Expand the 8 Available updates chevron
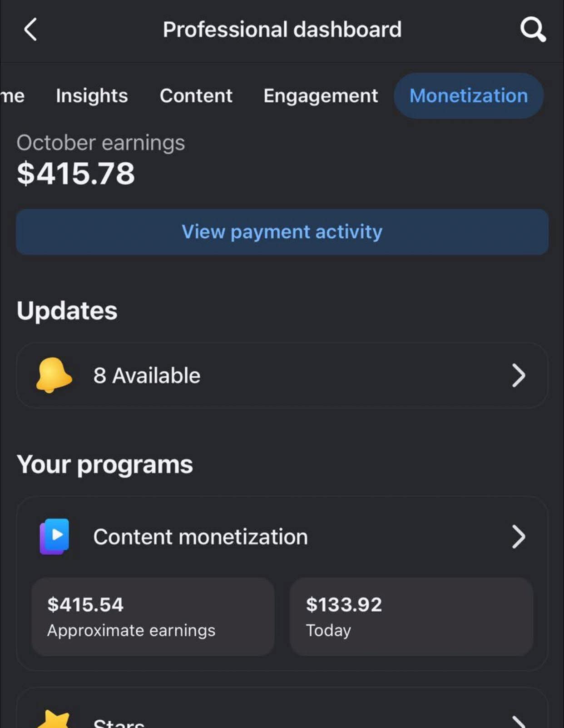Screen dimensions: 564x728 pyautogui.click(x=519, y=375)
